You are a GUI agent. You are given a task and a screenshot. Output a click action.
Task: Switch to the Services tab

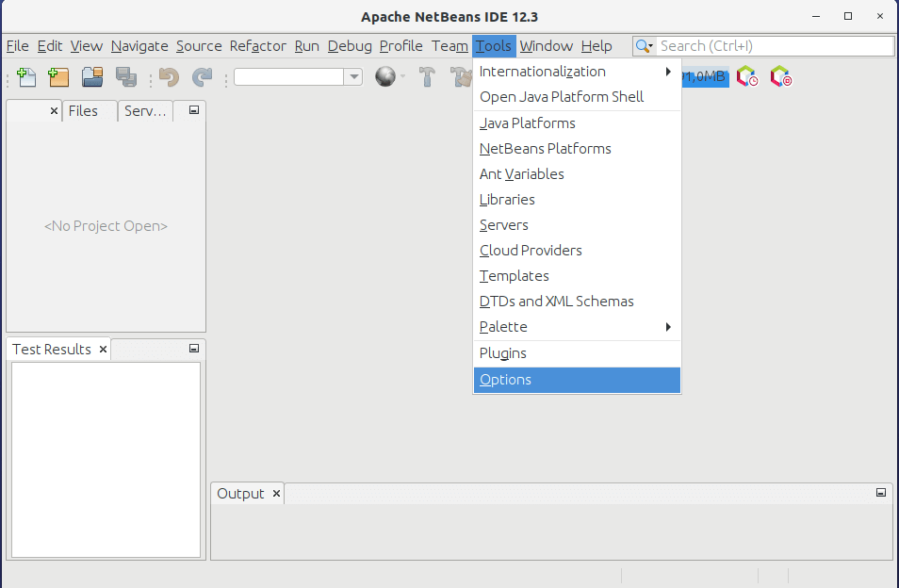(145, 110)
